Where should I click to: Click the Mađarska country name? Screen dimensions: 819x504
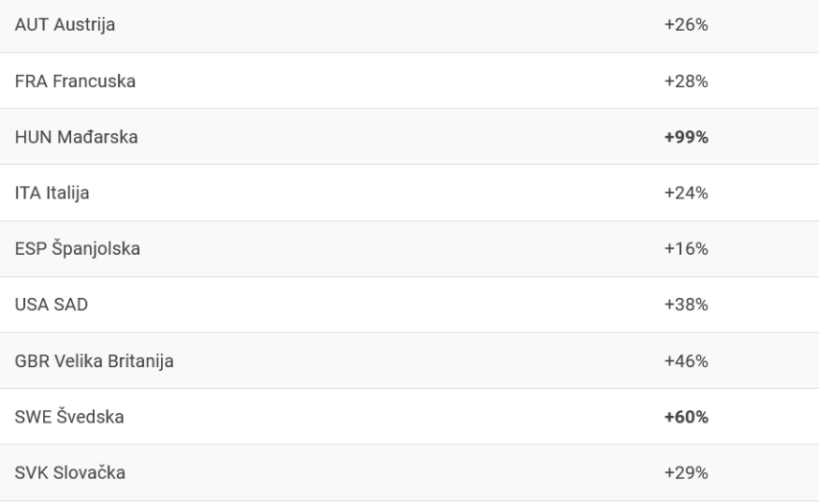point(98,137)
